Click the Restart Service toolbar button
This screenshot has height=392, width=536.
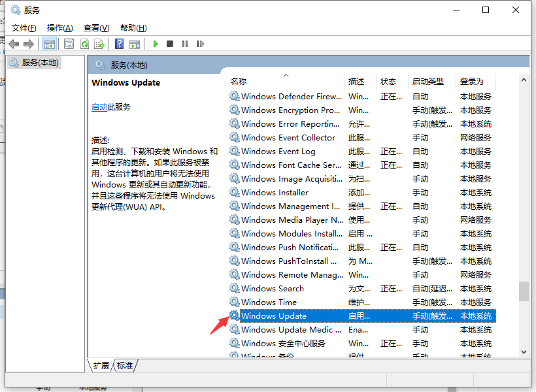tap(199, 44)
